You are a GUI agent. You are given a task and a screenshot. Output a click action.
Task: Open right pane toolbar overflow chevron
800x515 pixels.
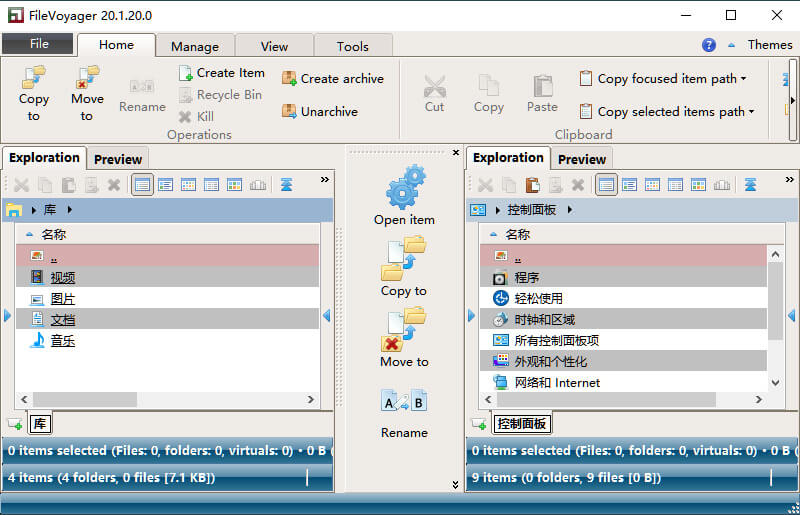point(789,180)
